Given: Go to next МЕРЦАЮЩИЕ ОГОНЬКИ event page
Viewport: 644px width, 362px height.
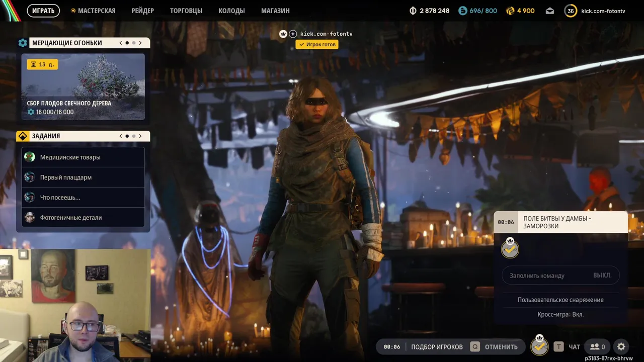Looking at the screenshot, I should pyautogui.click(x=140, y=43).
